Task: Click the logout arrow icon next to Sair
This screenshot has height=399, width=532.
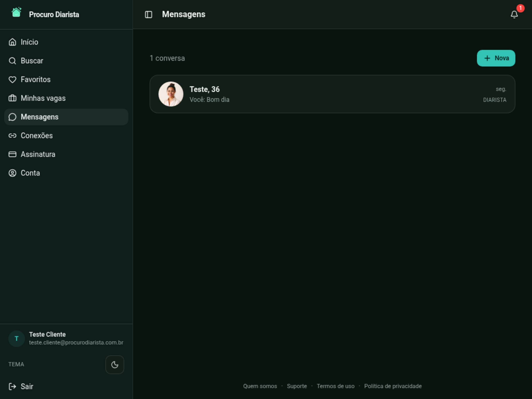Action: tap(13, 386)
